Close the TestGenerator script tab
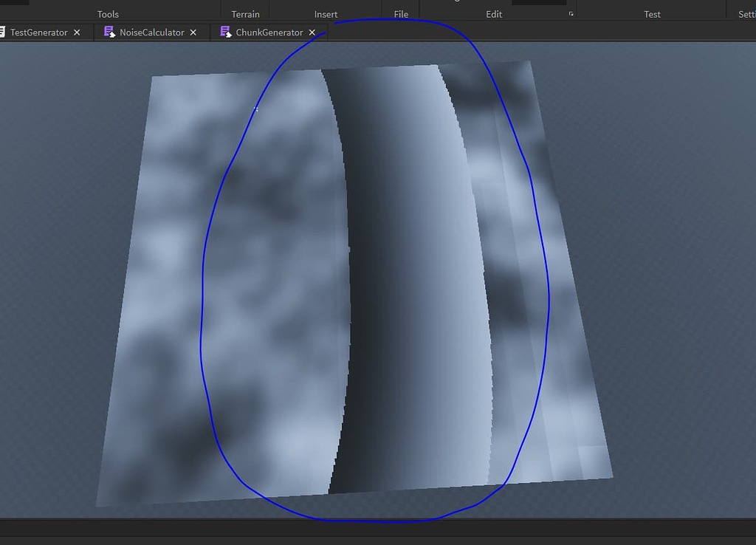The image size is (756, 545). [77, 32]
